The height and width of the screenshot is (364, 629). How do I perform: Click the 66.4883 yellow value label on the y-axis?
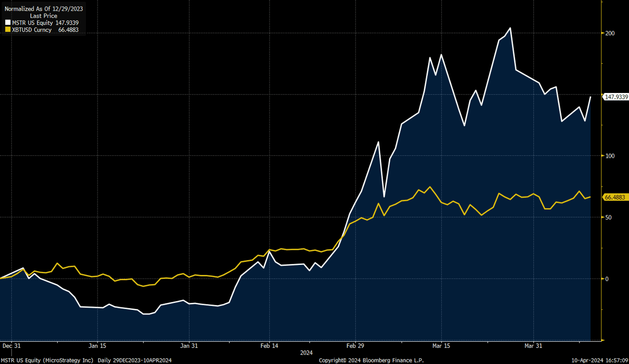[615, 197]
